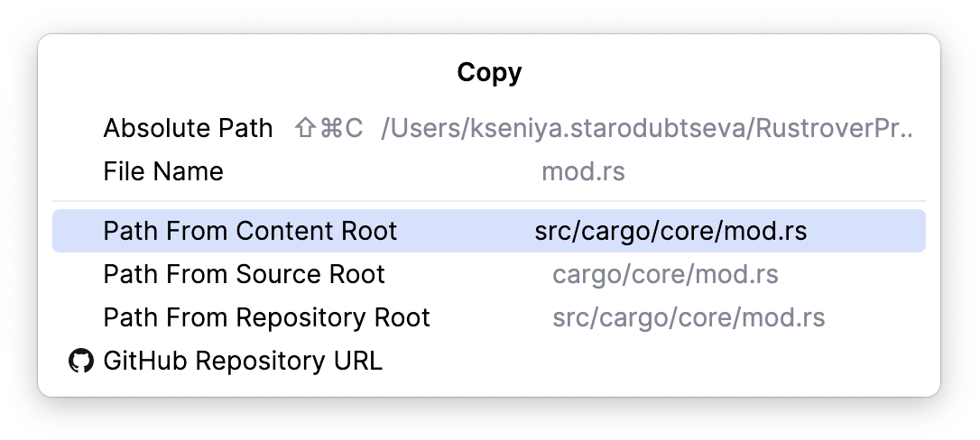Click the separator line below File Name
980x440 pixels.
tap(489, 201)
